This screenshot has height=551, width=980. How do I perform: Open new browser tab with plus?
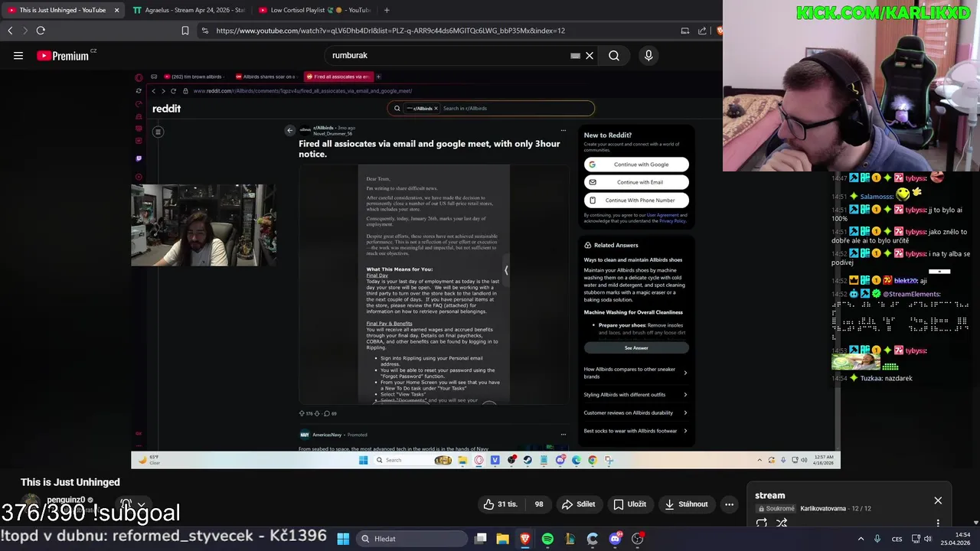click(387, 10)
